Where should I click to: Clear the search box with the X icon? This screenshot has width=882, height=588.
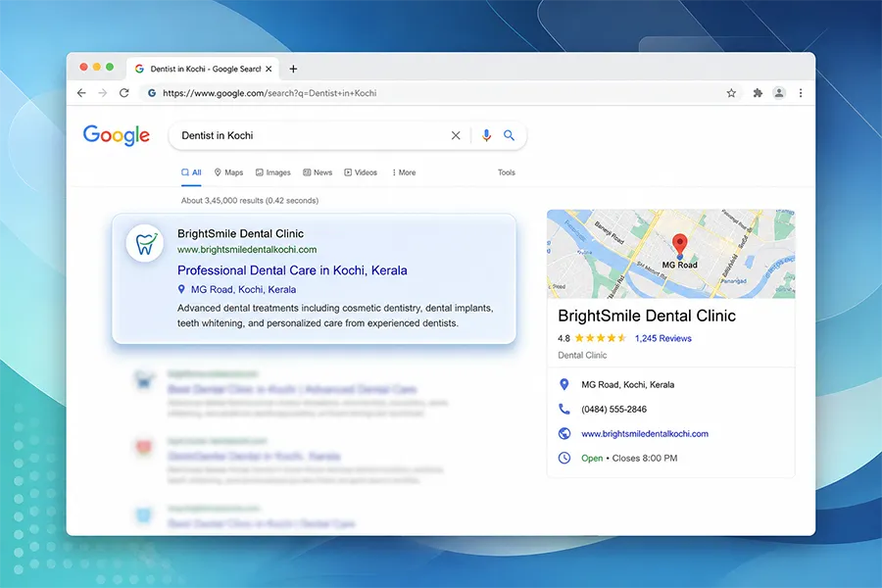click(456, 135)
